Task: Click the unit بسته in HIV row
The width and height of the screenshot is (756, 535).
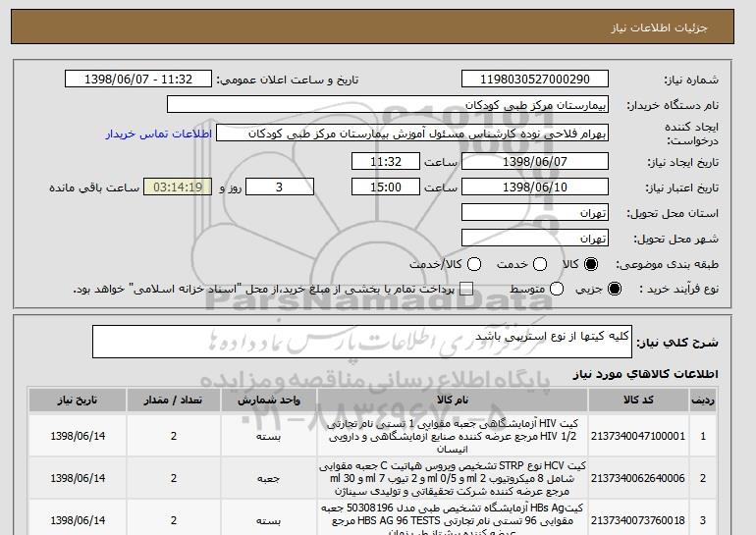Action: coord(269,437)
